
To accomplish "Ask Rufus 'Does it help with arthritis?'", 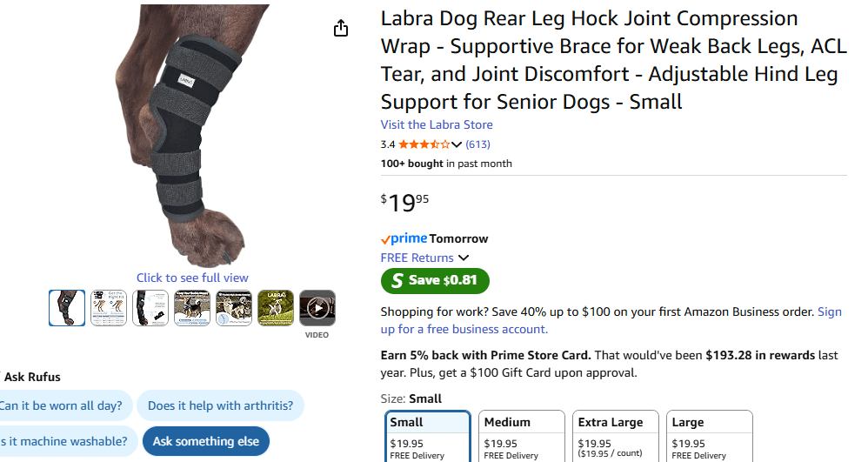I will [x=220, y=405].
